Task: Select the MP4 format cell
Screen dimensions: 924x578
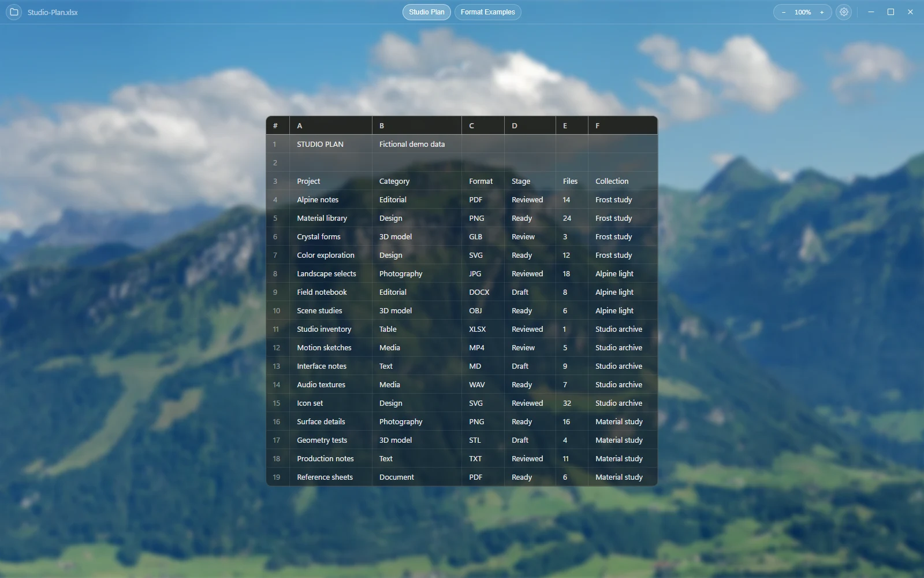Action: coord(483,347)
